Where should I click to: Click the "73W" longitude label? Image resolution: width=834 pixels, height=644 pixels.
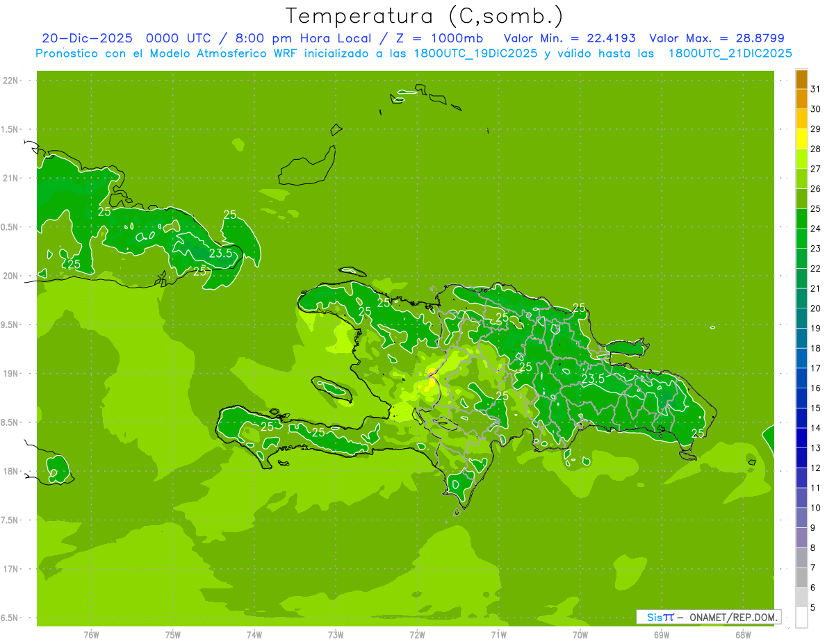[x=336, y=634]
